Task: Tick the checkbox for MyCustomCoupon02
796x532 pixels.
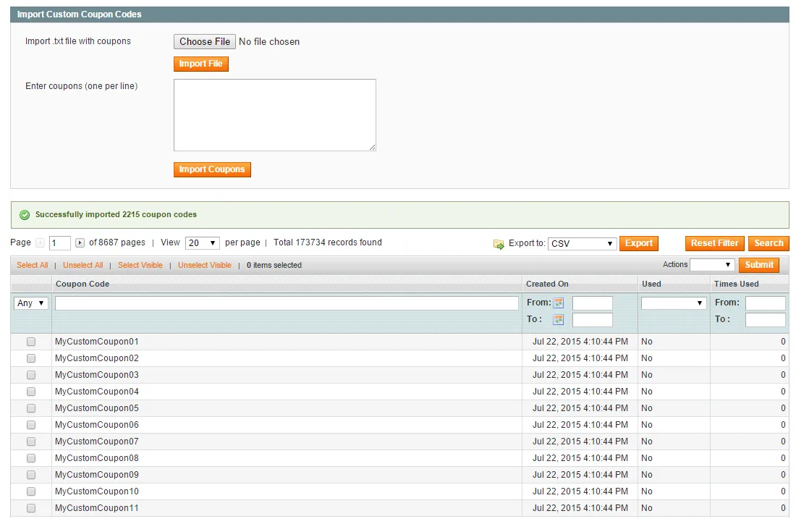Action: [31, 358]
